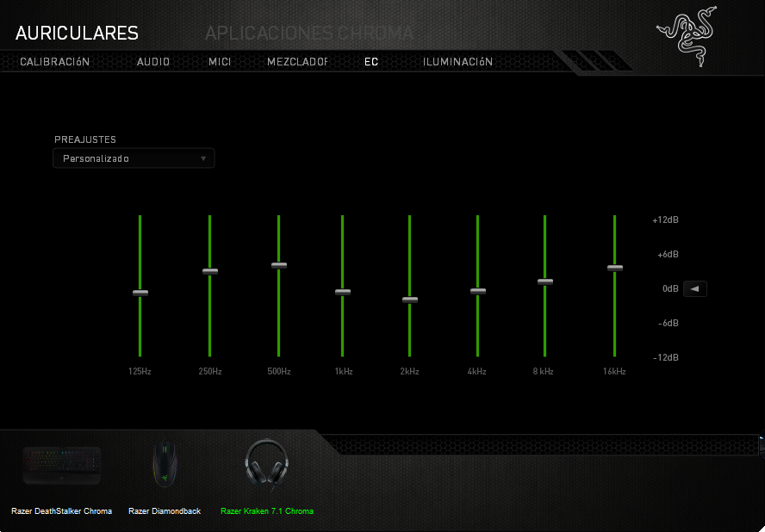This screenshot has width=765, height=532.
Task: Click the Razer Diamondback label
Action: [x=165, y=511]
